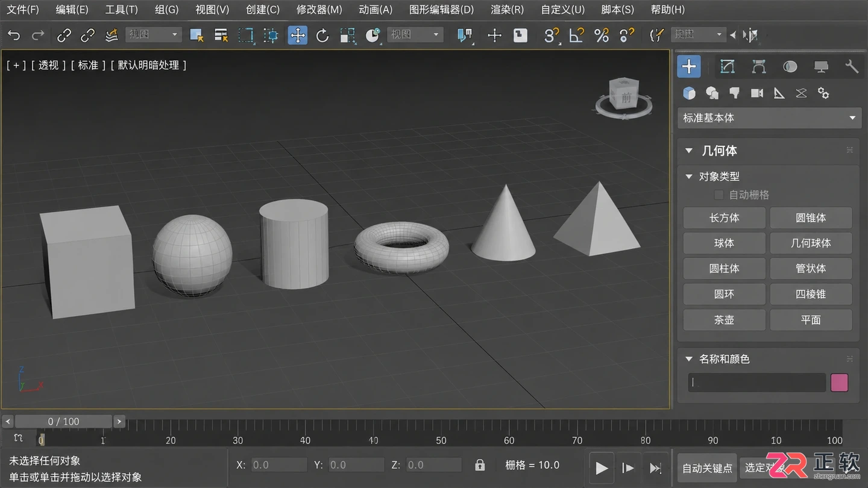The width and height of the screenshot is (868, 488).
Task: Activate the Select and Link tool
Action: pyautogui.click(x=64, y=35)
